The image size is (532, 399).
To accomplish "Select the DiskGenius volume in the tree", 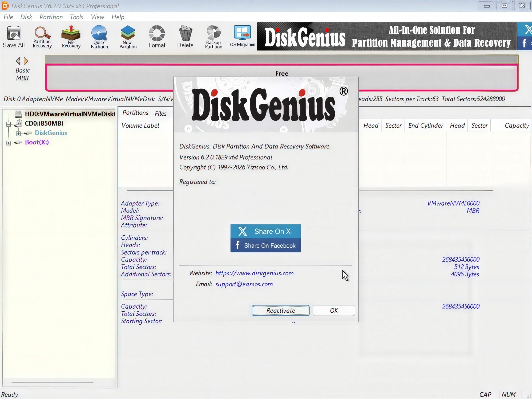I will 51,133.
